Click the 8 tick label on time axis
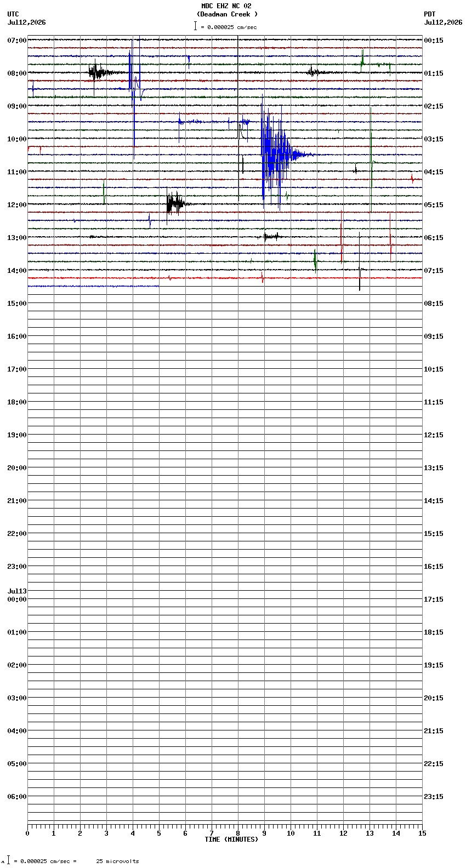Image resolution: width=466 pixels, height=868 pixels. click(x=238, y=833)
